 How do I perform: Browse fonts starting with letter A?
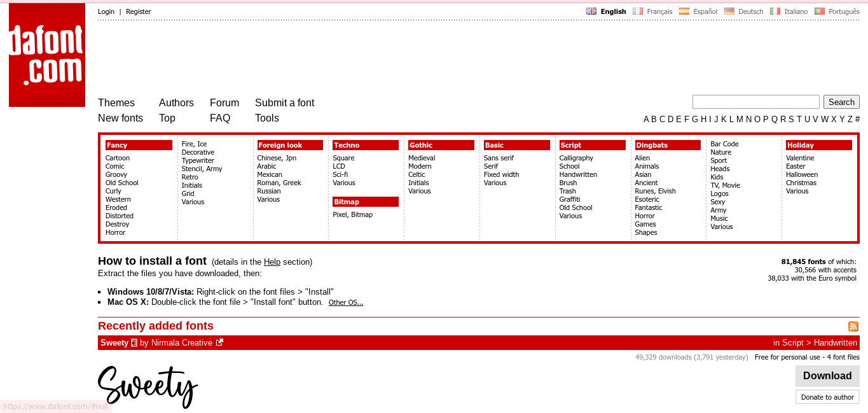pyautogui.click(x=646, y=119)
